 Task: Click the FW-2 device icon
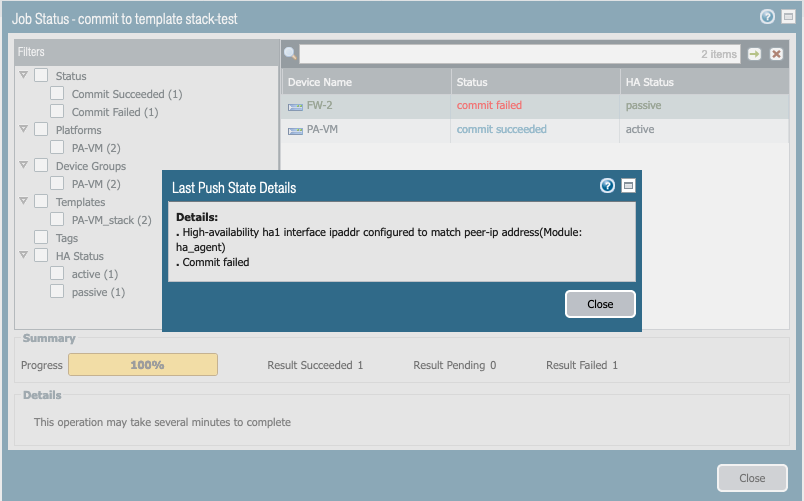(295, 107)
